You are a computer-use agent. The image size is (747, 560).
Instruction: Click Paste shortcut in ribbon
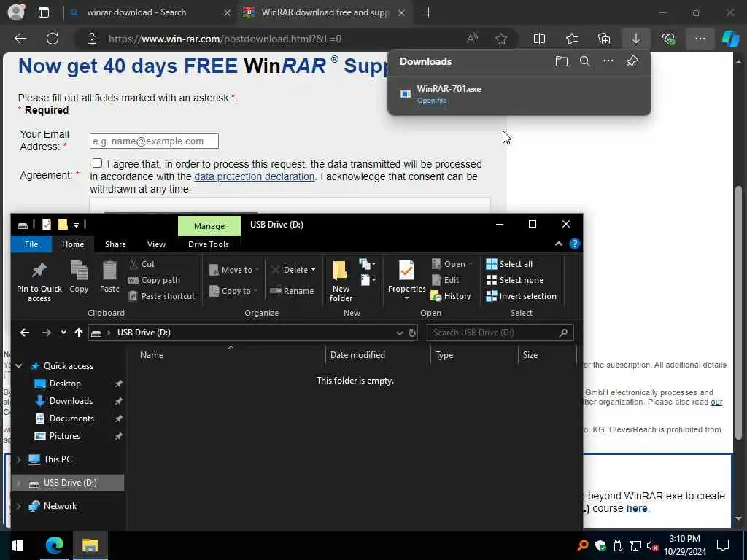[162, 296]
